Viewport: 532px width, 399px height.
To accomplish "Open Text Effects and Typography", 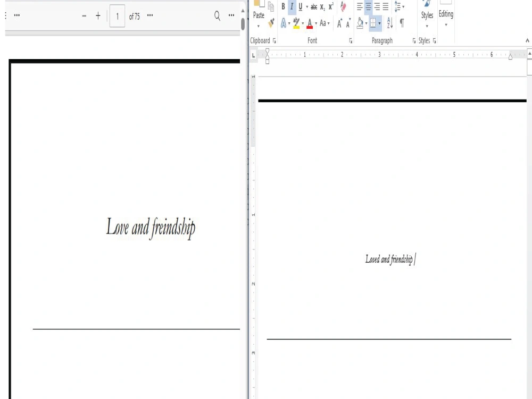I will tap(284, 23).
